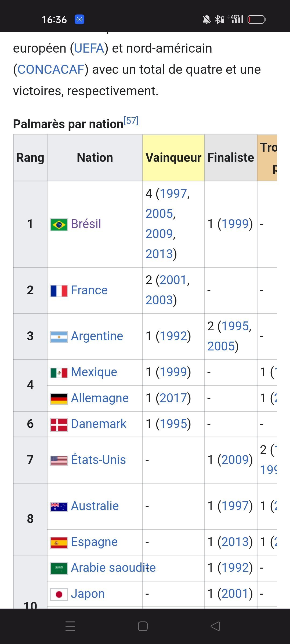Screen dimensions: 290x644
Task: Tap the Denmark flag icon
Action: [x=59, y=425]
